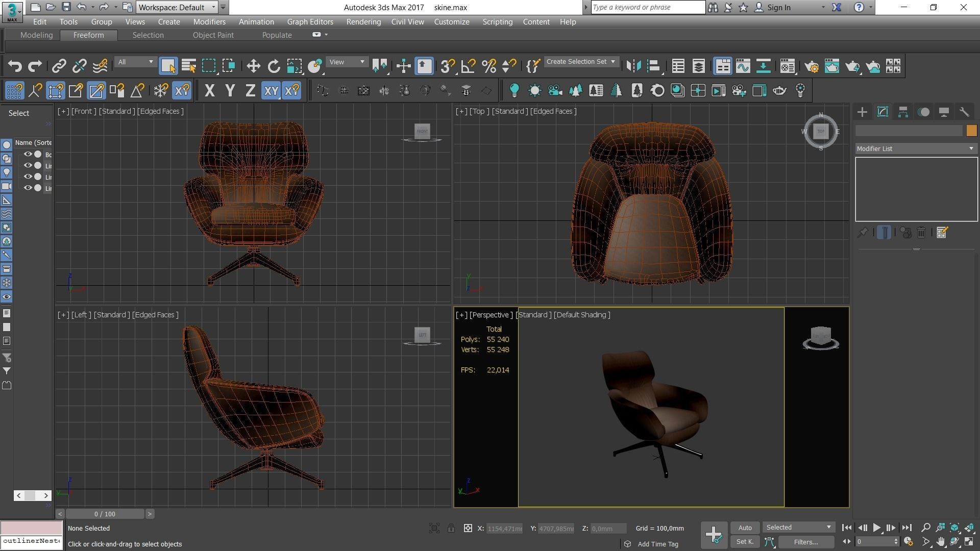Image resolution: width=980 pixels, height=551 pixels.
Task: Switch to the Object Paint ribbon tab
Action: coord(213,35)
